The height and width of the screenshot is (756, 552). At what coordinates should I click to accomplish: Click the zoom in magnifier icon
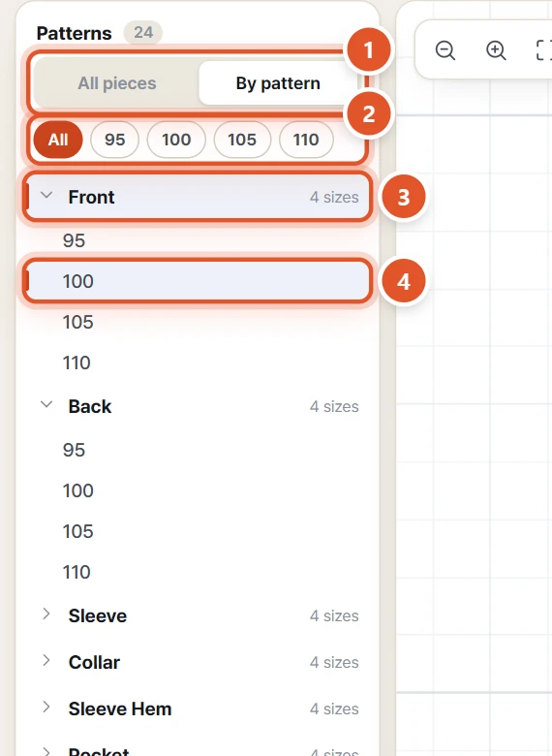[496, 50]
